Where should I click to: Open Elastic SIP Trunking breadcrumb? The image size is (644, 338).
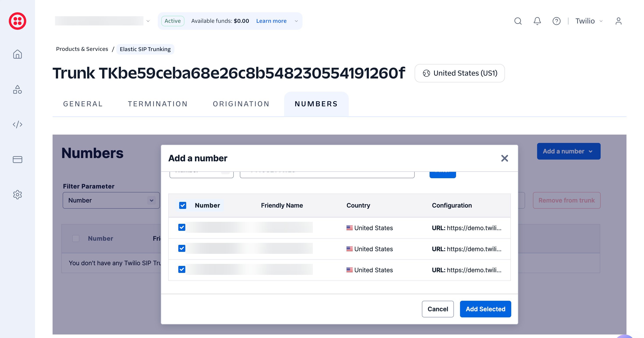click(x=145, y=49)
